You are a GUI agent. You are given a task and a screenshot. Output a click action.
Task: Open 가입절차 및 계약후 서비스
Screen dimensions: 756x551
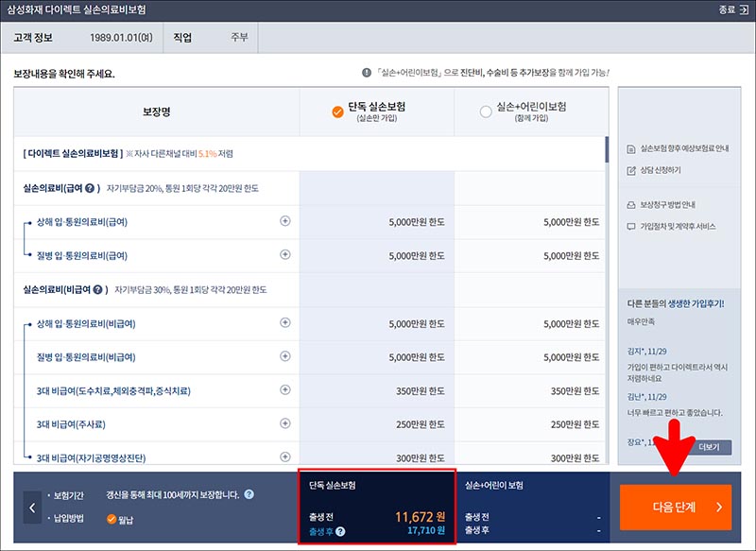678,227
